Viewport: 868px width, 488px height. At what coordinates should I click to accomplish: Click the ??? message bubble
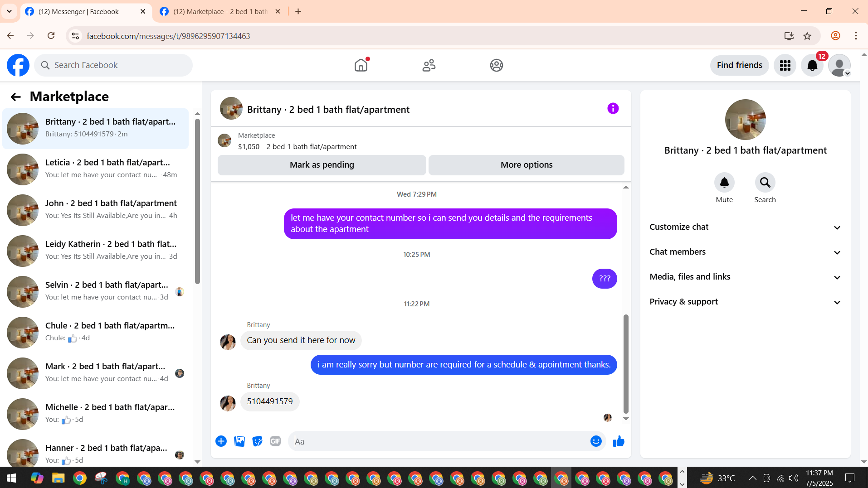point(605,279)
